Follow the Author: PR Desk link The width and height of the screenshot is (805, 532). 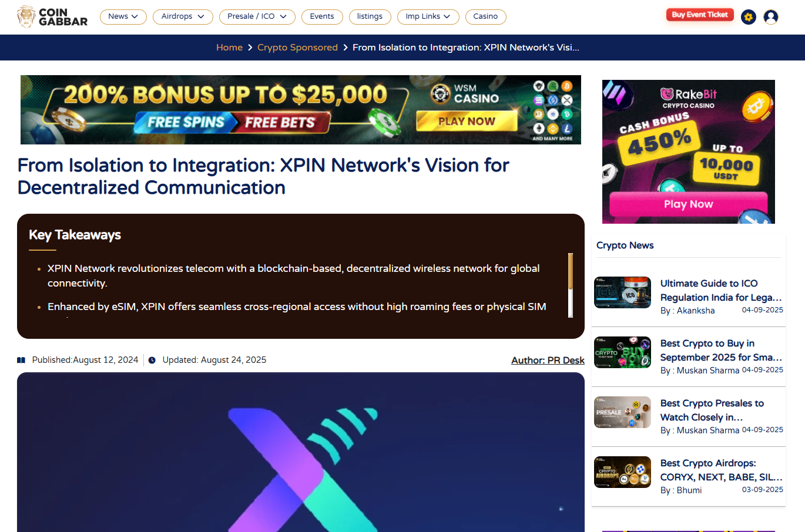point(548,361)
